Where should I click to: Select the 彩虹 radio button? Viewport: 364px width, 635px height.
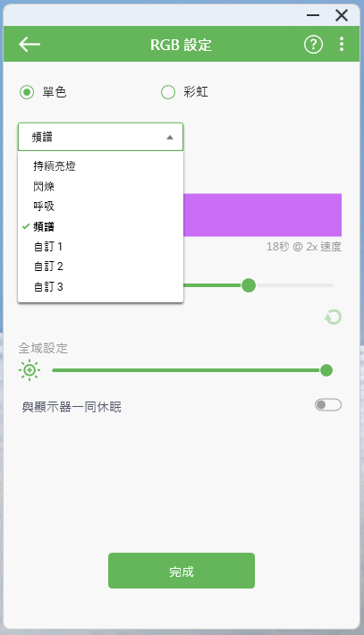(168, 92)
